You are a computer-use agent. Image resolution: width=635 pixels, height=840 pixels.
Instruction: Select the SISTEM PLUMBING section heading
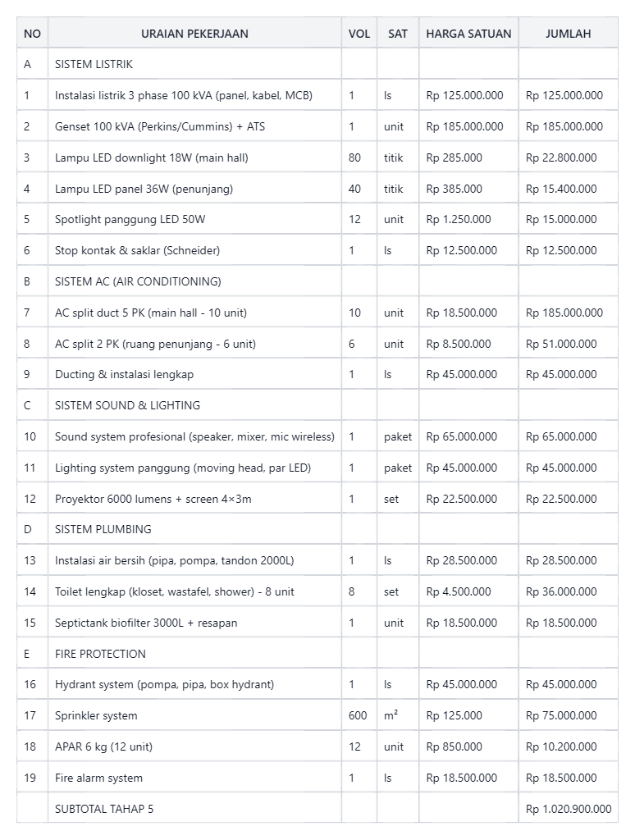coord(103,529)
